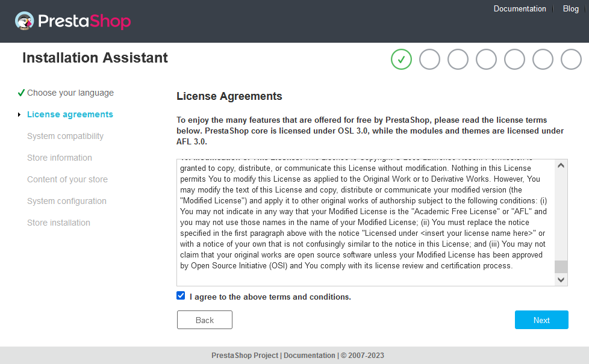Select License agreements in the sidebar
This screenshot has height=364, width=589.
(70, 114)
